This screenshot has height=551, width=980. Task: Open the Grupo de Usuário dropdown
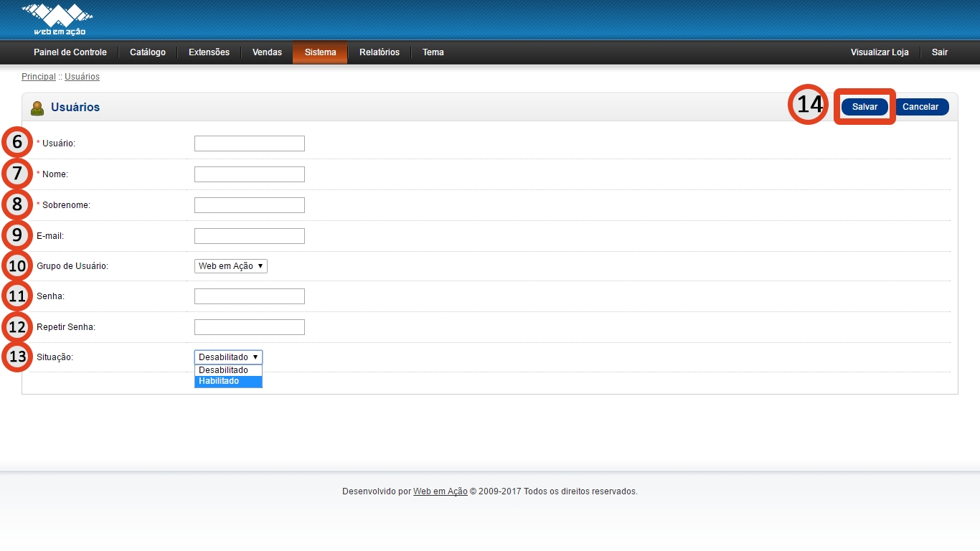231,266
